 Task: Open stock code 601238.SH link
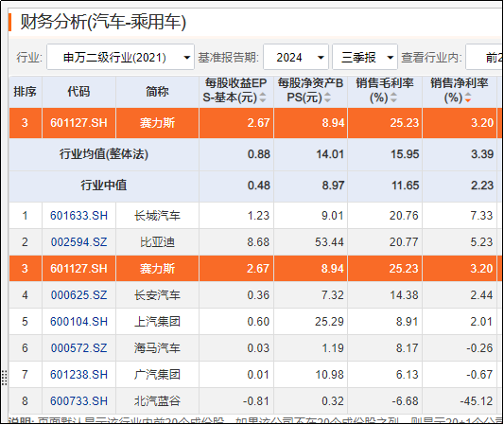tap(78, 375)
